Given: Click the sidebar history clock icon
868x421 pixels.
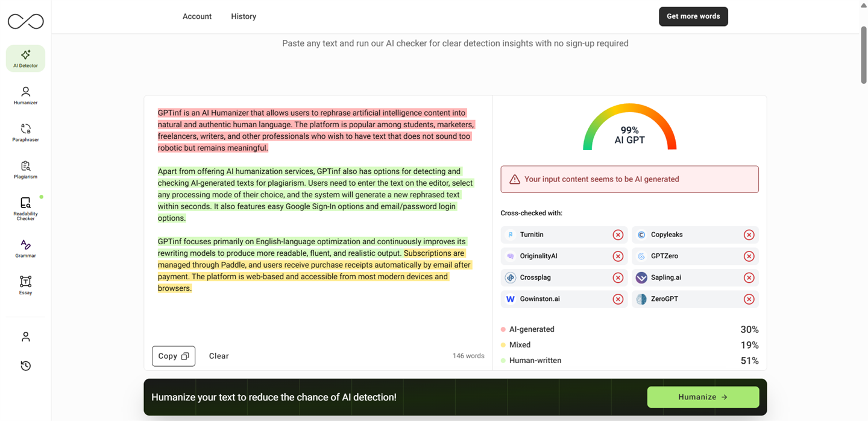Looking at the screenshot, I should (25, 366).
